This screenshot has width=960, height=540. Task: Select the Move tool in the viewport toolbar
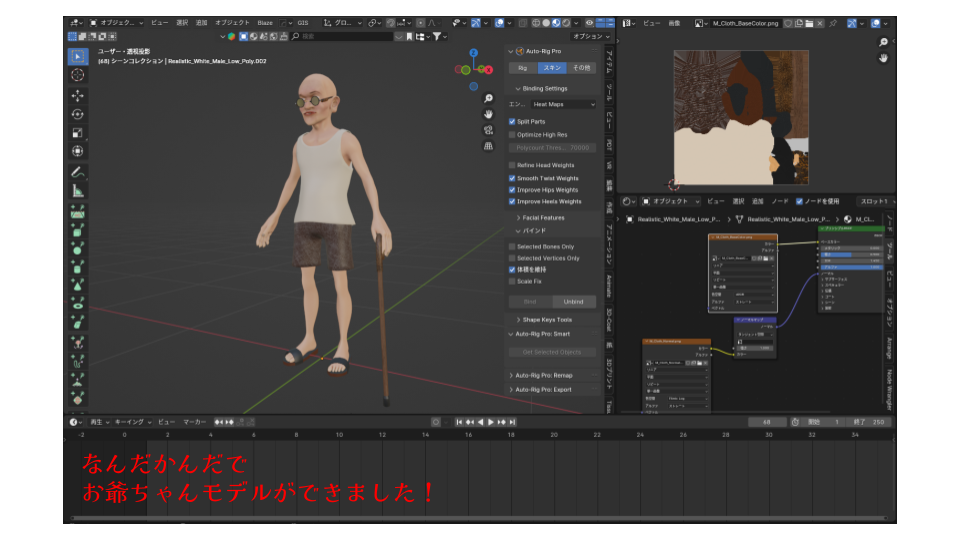78,96
